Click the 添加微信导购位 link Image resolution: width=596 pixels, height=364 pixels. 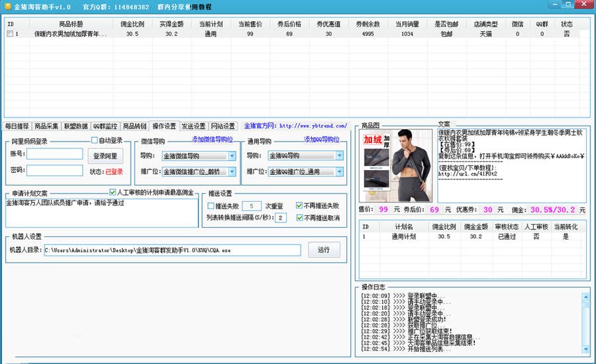[x=212, y=140]
